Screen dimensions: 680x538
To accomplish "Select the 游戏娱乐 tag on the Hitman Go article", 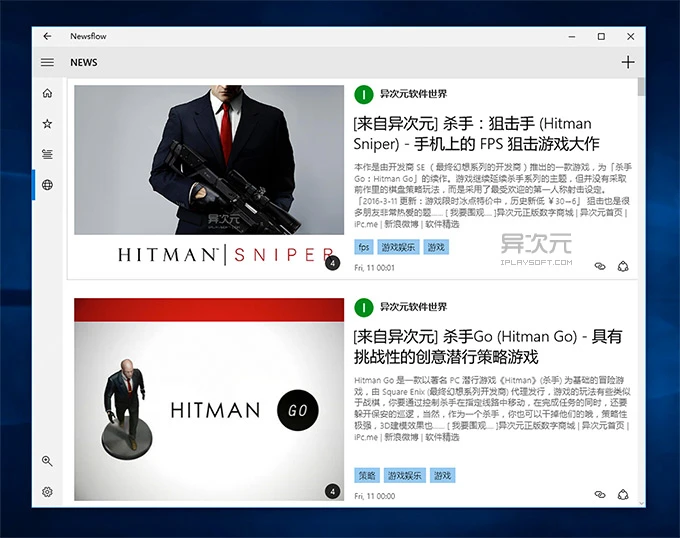I will pos(404,476).
